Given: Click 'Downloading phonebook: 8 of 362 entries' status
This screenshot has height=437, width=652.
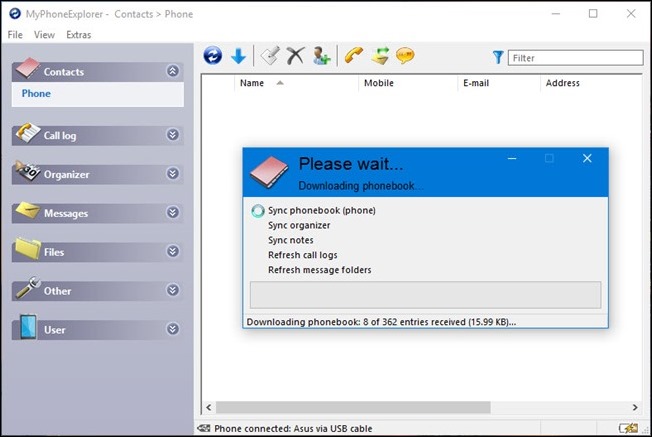Looking at the screenshot, I should coord(381,322).
